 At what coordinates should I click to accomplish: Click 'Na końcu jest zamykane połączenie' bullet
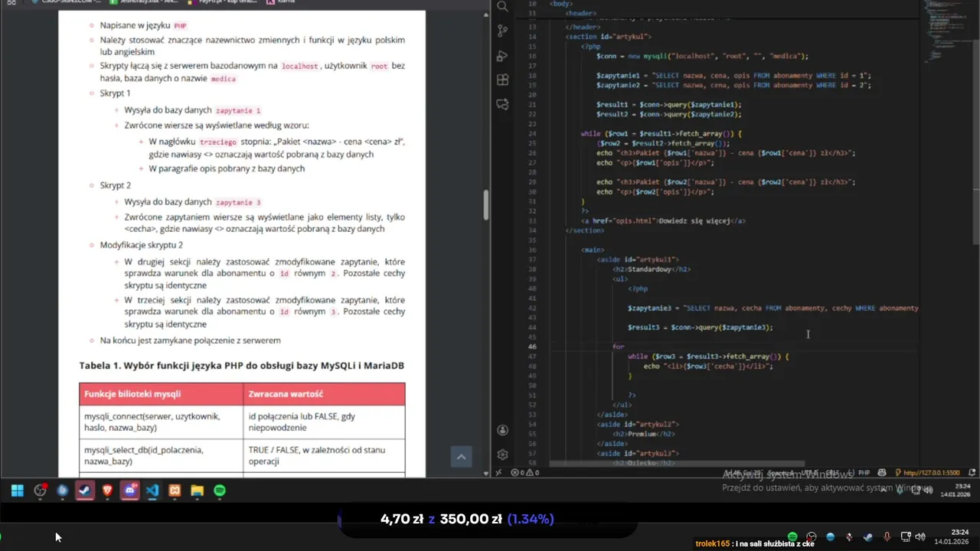[190, 341]
